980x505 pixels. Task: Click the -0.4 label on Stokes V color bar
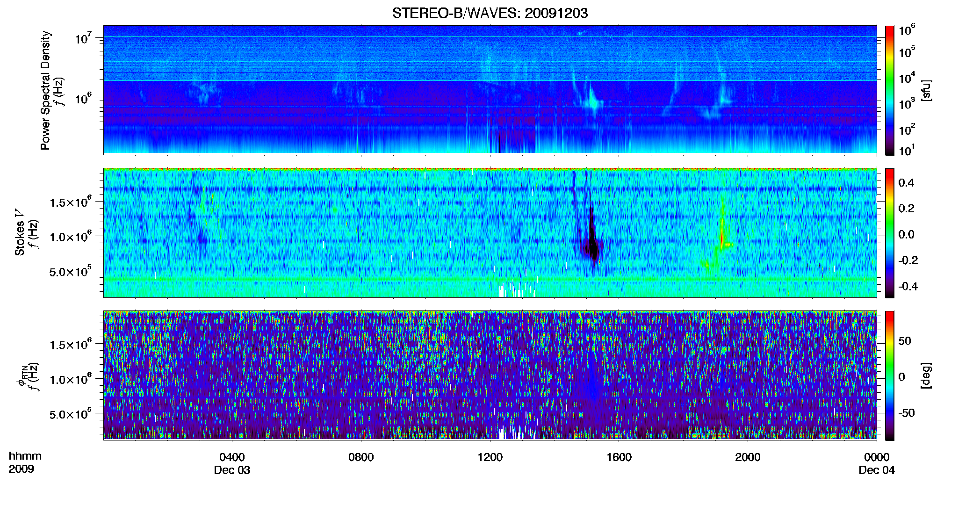click(x=907, y=286)
